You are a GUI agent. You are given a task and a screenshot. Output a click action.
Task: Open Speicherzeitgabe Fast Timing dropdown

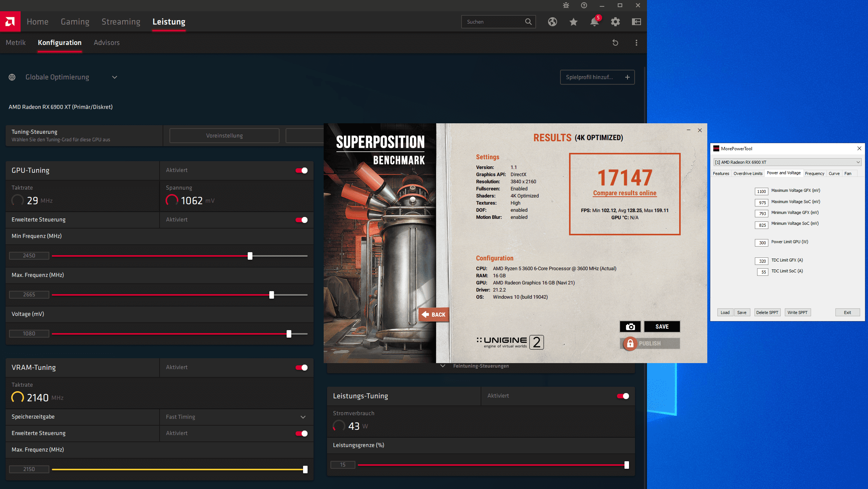(303, 417)
